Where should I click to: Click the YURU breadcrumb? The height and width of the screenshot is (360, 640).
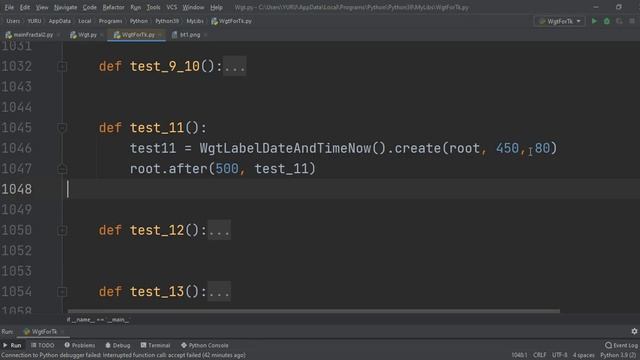34,21
